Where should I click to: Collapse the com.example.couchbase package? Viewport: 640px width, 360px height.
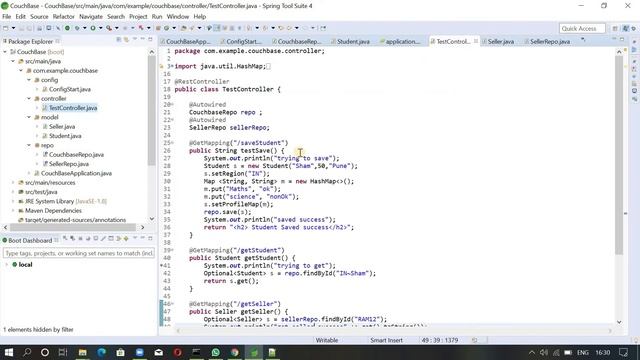coord(21,71)
